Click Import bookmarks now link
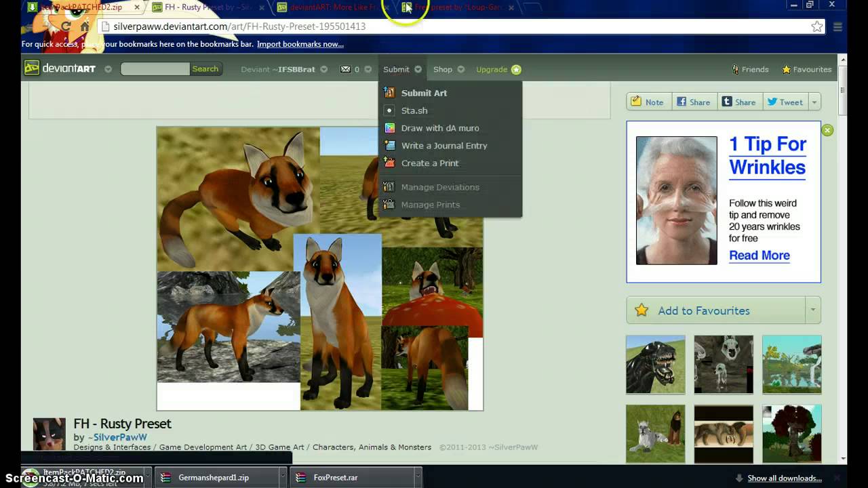The width and height of the screenshot is (868, 488). (x=300, y=44)
